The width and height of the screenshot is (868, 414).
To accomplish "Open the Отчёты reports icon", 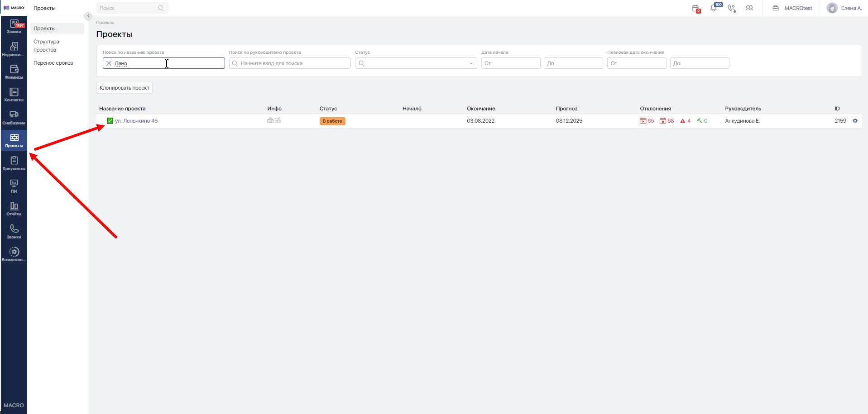I will tap(14, 208).
